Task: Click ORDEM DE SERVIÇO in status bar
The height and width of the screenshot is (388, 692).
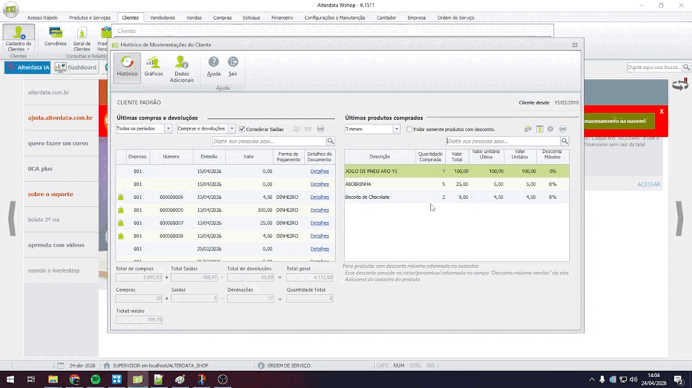Action: pyautogui.click(x=289, y=365)
